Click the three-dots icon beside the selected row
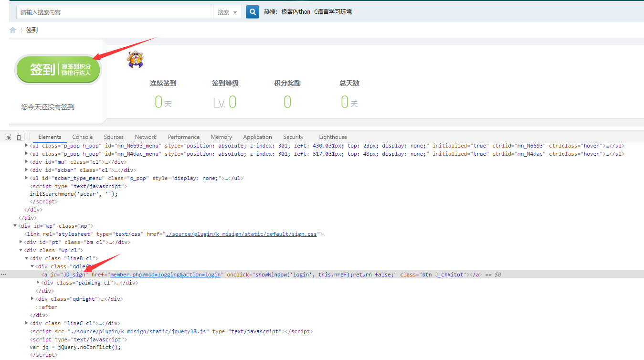 click(x=4, y=275)
